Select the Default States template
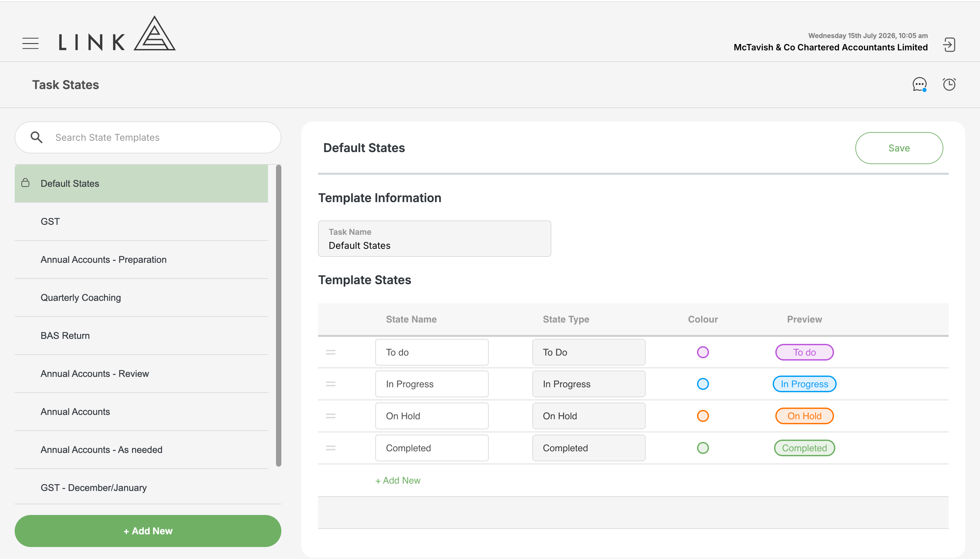The image size is (980, 559). click(141, 183)
